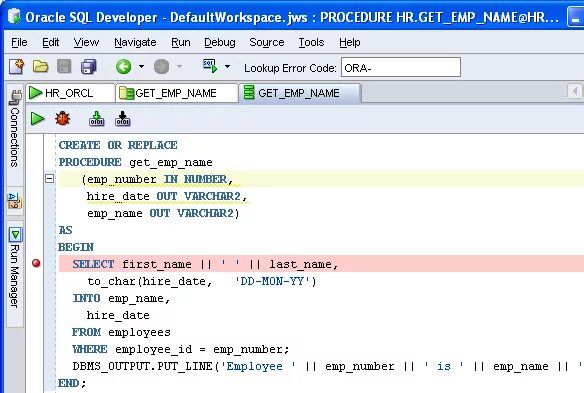Open the SQL worksheet connection dropdown arrow
The image size is (584, 393).
click(227, 67)
